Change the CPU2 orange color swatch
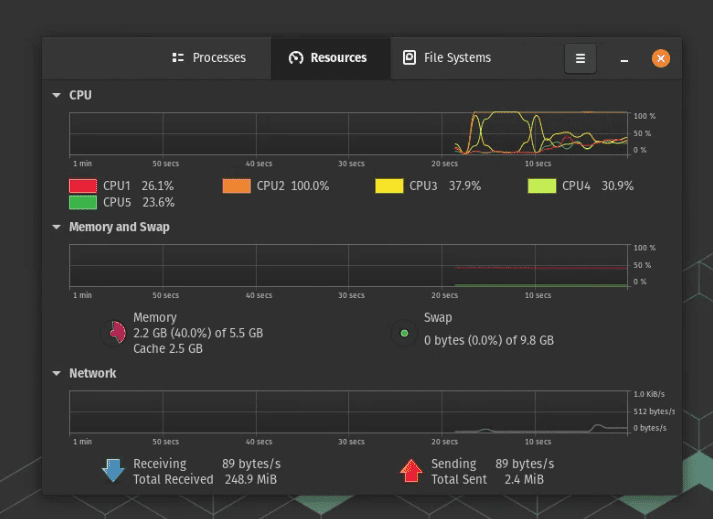Image resolution: width=713 pixels, height=519 pixels. coord(236,186)
